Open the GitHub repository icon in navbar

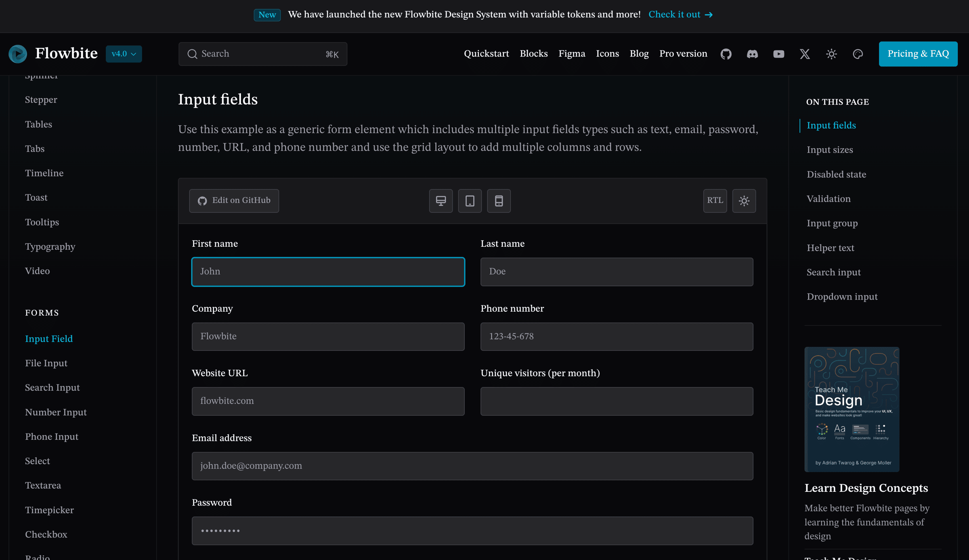pyautogui.click(x=726, y=54)
